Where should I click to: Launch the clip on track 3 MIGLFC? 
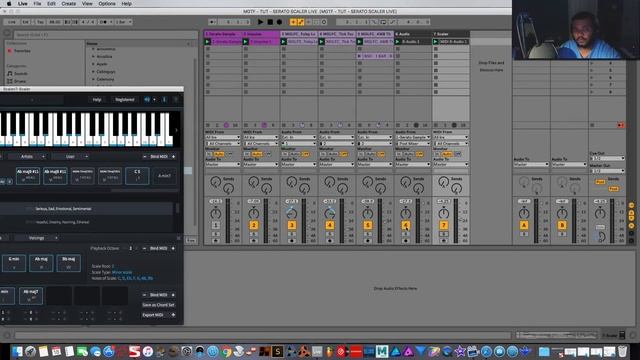click(x=283, y=42)
